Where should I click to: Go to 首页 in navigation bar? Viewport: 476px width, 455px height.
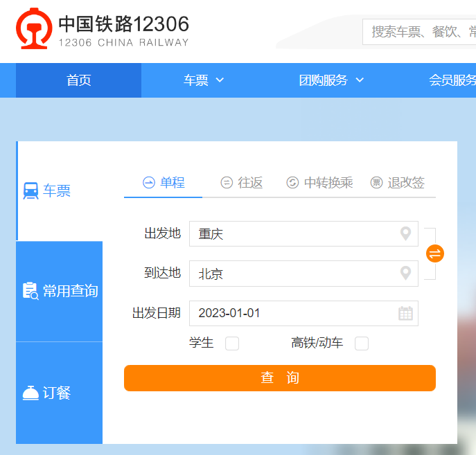78,80
